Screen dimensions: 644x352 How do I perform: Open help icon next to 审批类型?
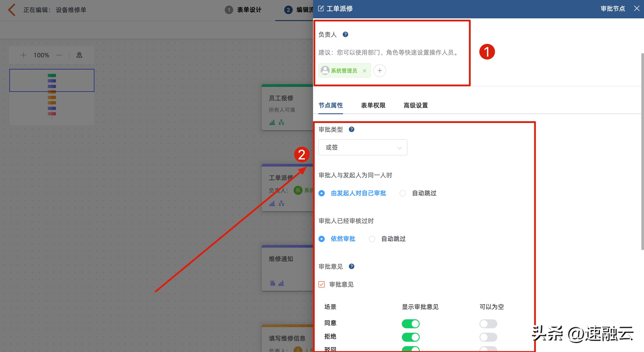tap(352, 129)
